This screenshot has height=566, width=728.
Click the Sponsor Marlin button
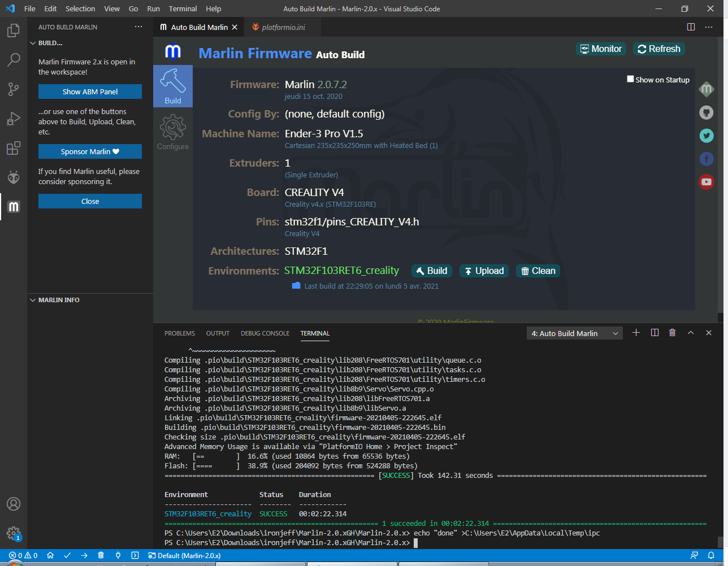[x=90, y=151]
